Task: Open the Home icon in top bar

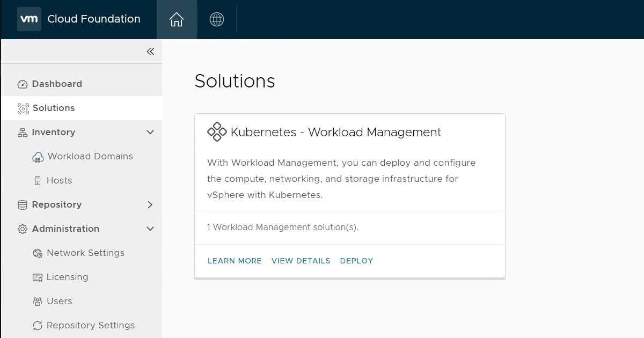Action: (x=177, y=20)
